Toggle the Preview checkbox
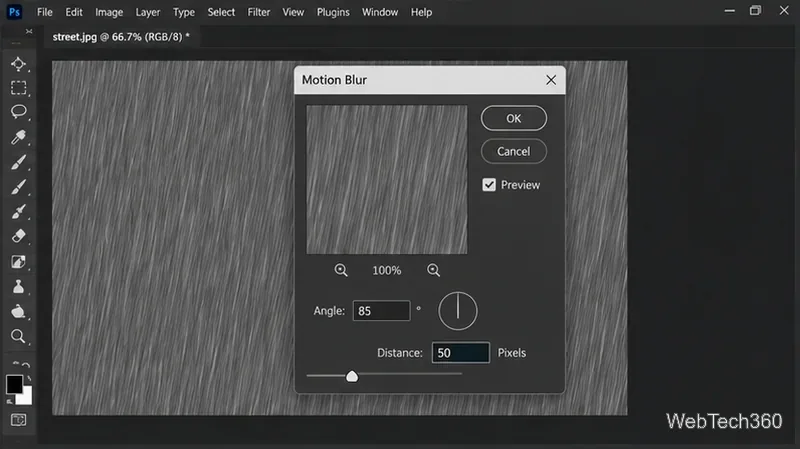800x449 pixels. pyautogui.click(x=489, y=185)
